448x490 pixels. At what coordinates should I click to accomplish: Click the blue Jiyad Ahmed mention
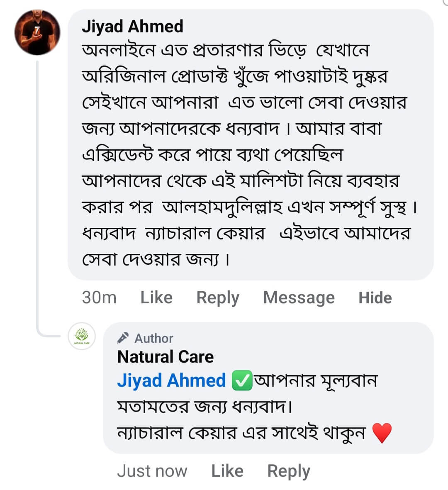(x=171, y=380)
